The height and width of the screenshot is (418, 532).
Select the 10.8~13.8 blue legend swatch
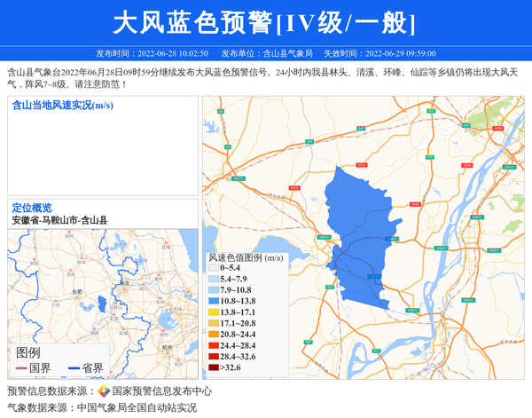click(213, 301)
